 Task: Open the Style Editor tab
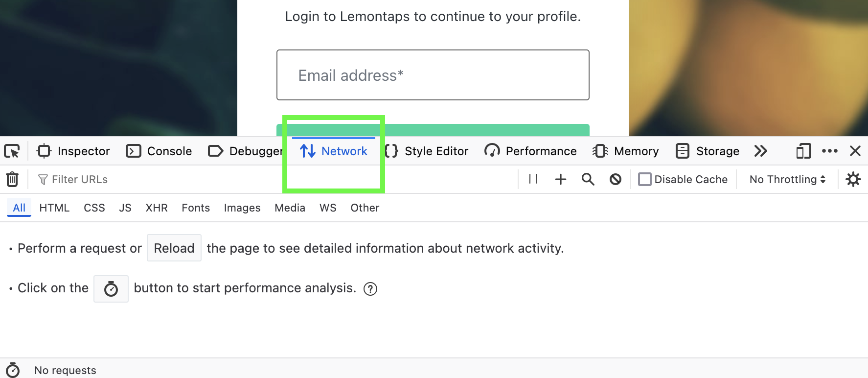(x=427, y=151)
